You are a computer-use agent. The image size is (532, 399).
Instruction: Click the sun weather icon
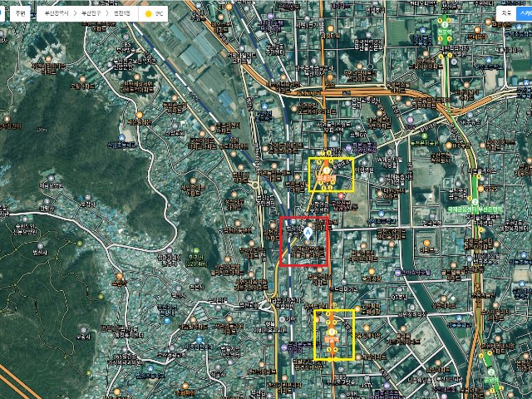click(x=148, y=14)
